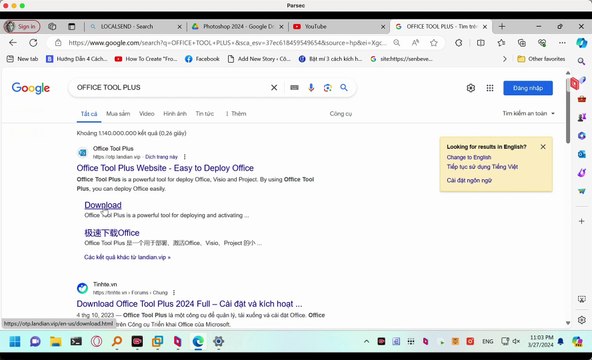Viewport: 592px width, 360px height.
Task: Open options for Tinhte.vn result
Action: click(174, 292)
